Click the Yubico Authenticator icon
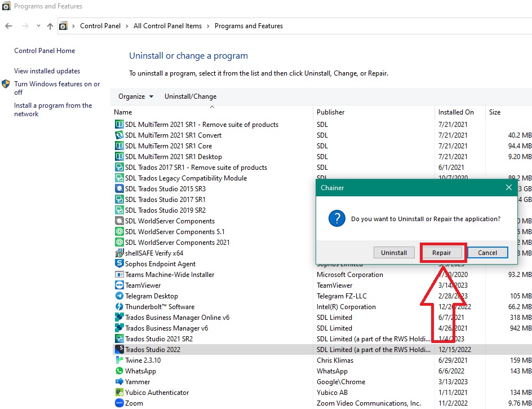Viewport: 532px width, 409px height. 119,392
